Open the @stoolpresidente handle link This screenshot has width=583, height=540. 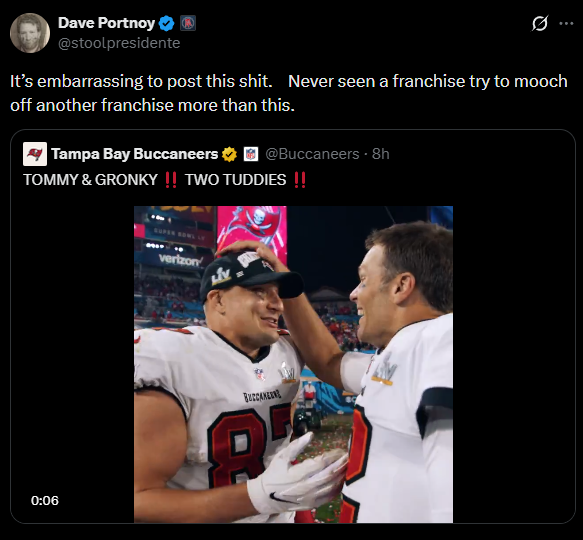click(x=119, y=43)
